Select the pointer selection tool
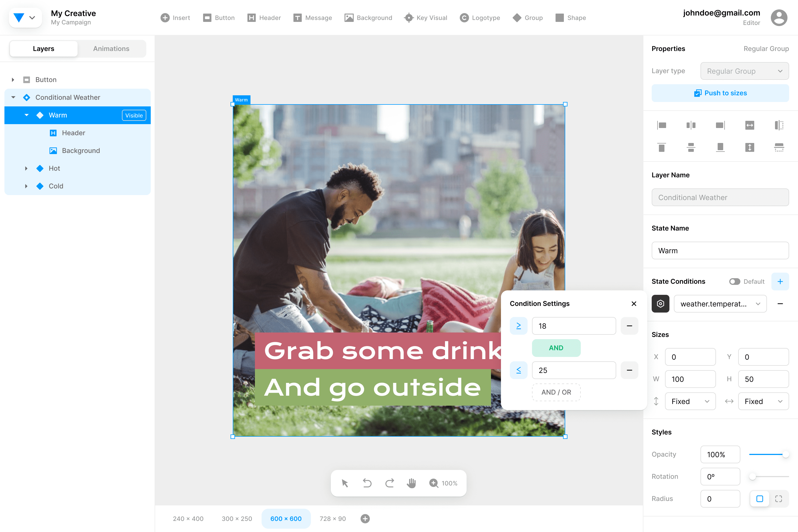 click(345, 483)
